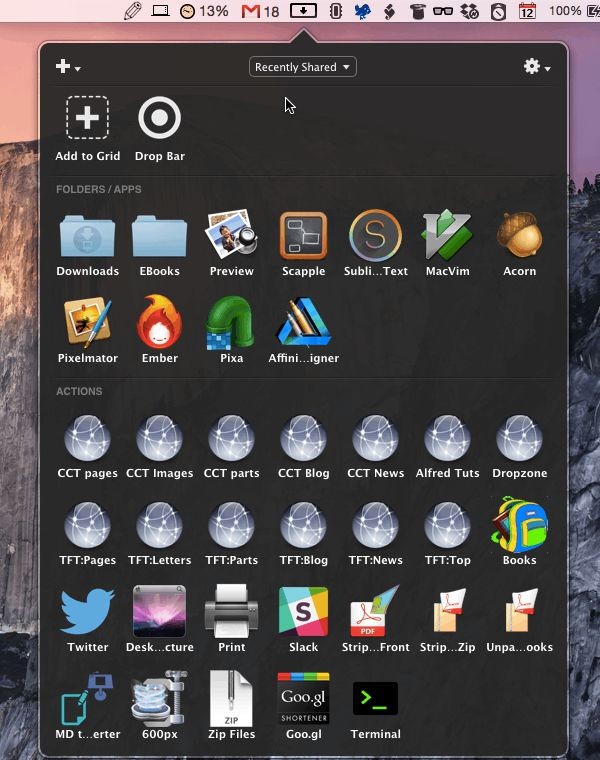Viewport: 600px width, 760px height.
Task: Open the Dropzone FTP action
Action: (520, 438)
